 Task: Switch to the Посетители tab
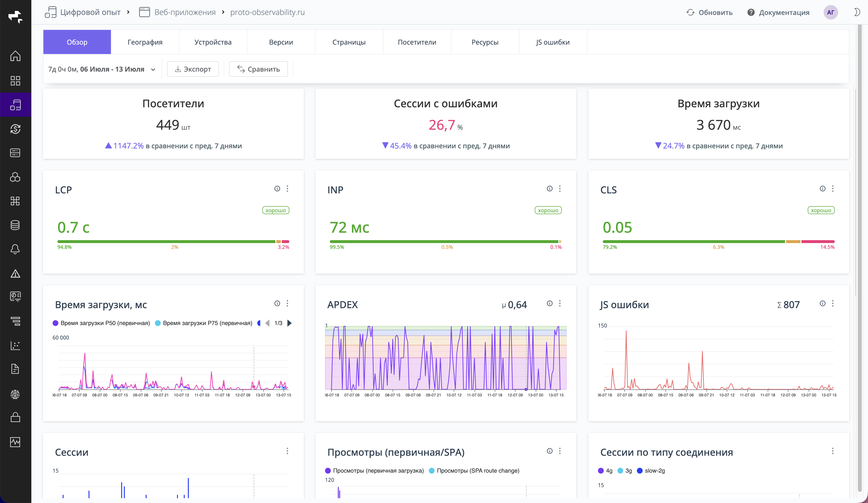click(x=417, y=42)
